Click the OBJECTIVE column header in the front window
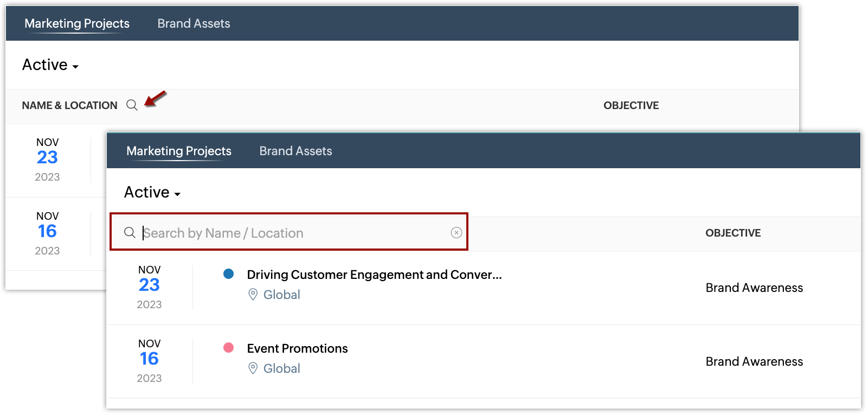Screen dimensions: 868x414 (x=733, y=233)
